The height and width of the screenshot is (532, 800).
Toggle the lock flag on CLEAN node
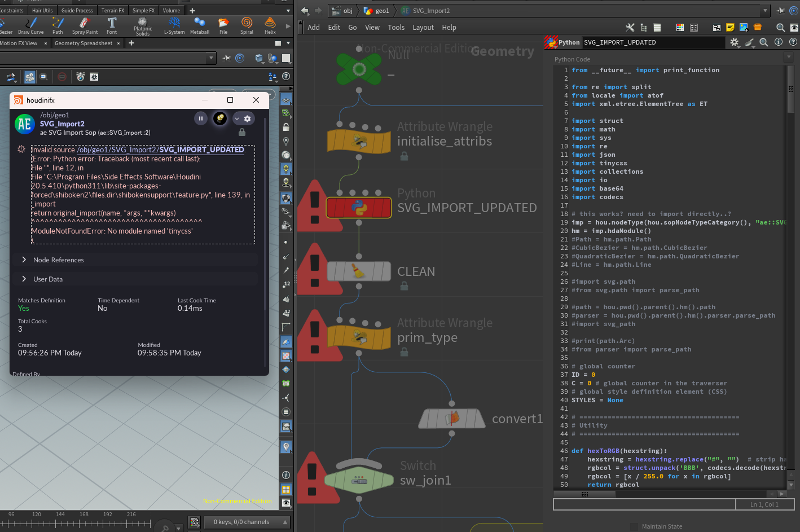pos(404,286)
